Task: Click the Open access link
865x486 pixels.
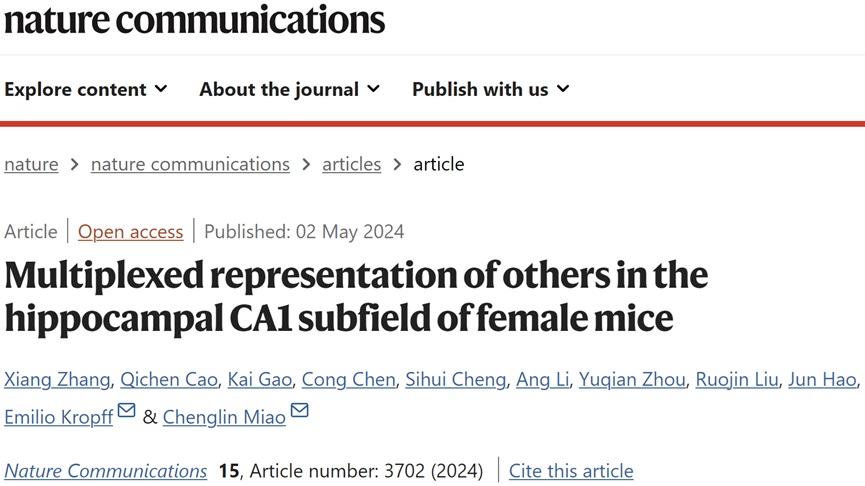Action: pyautogui.click(x=130, y=232)
